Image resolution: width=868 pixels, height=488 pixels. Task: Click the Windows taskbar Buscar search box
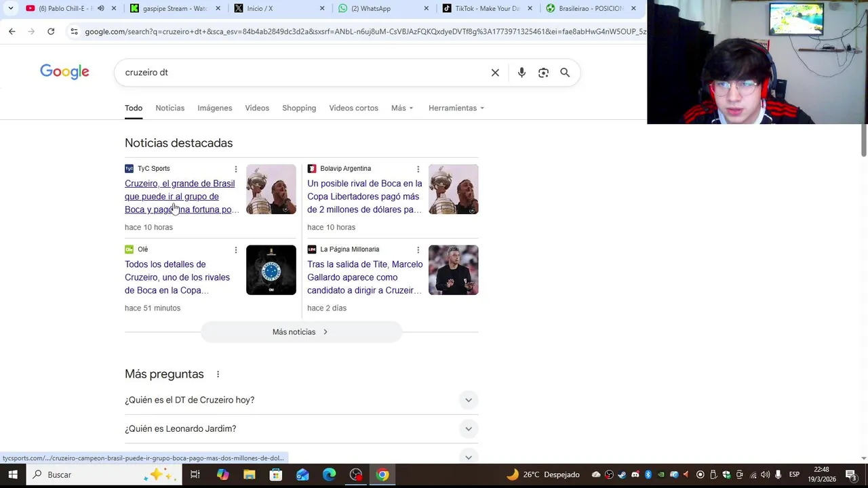tap(104, 474)
